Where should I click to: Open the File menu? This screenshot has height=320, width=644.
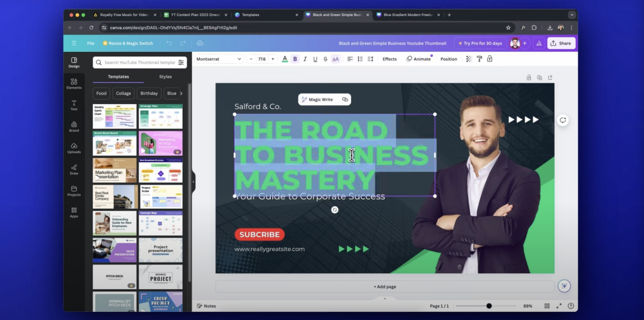coord(90,43)
